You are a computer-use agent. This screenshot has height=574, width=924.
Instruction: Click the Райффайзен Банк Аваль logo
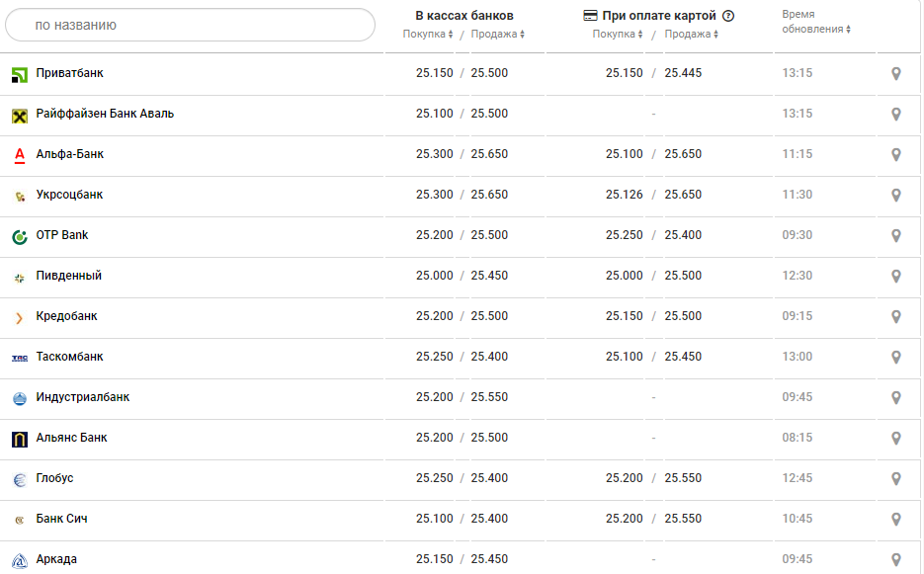point(19,115)
